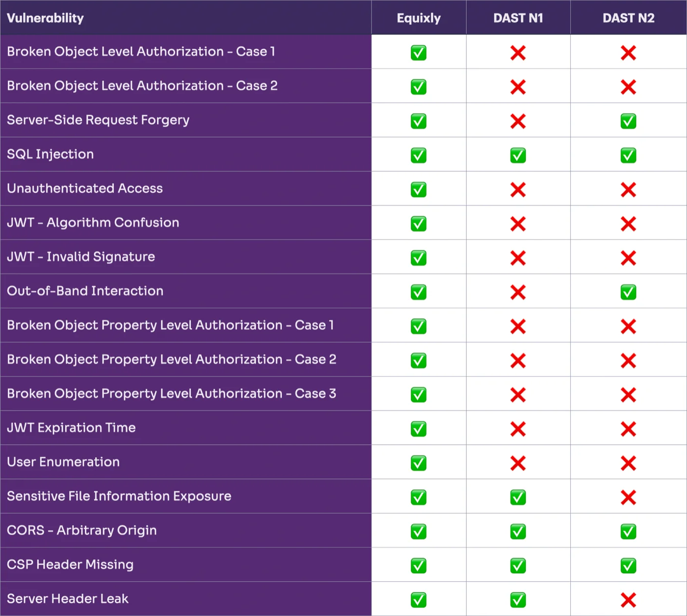Click the red X for Sensitive File Information Exposure under DAST N2
This screenshot has width=687, height=616.
tap(628, 497)
